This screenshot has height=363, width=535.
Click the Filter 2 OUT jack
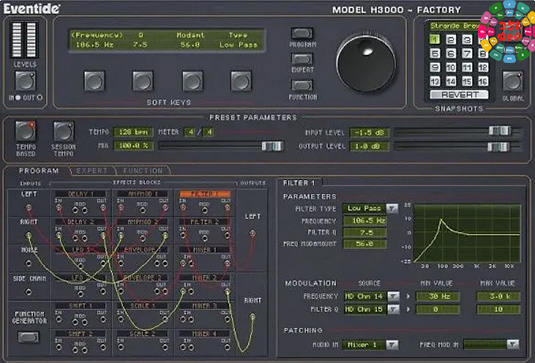(227, 235)
